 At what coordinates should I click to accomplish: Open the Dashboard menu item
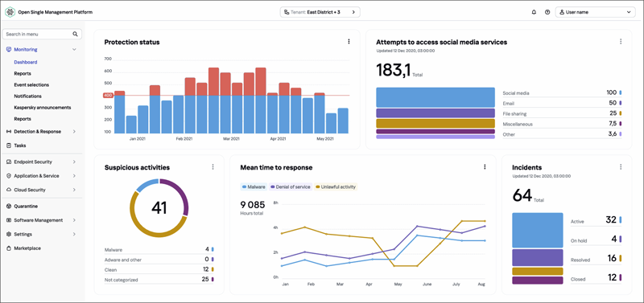26,63
